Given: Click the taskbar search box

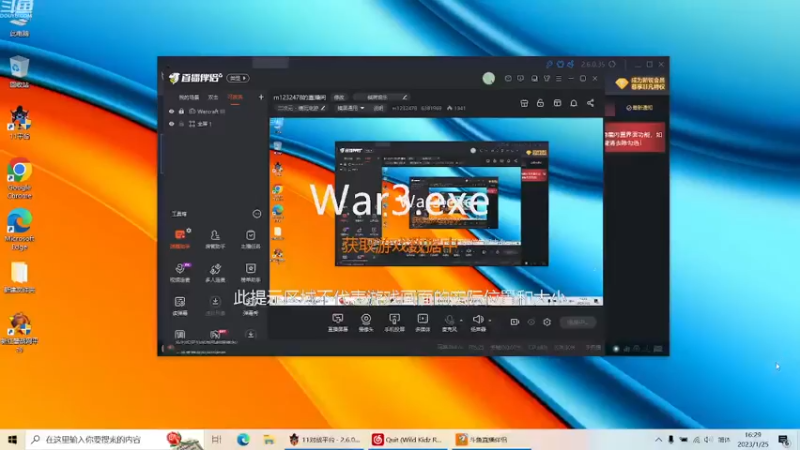Looking at the screenshot, I should pyautogui.click(x=115, y=439).
